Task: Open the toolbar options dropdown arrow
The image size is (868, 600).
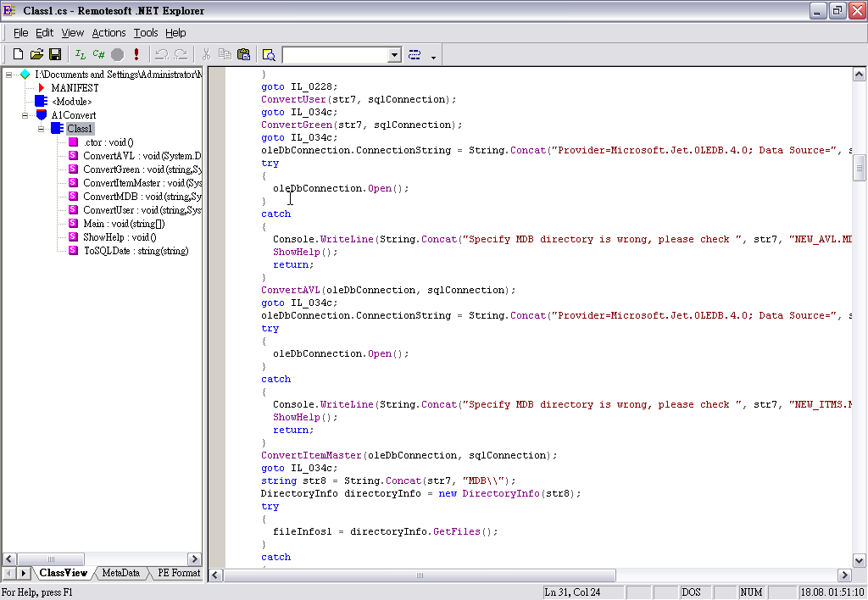Action: [x=433, y=57]
